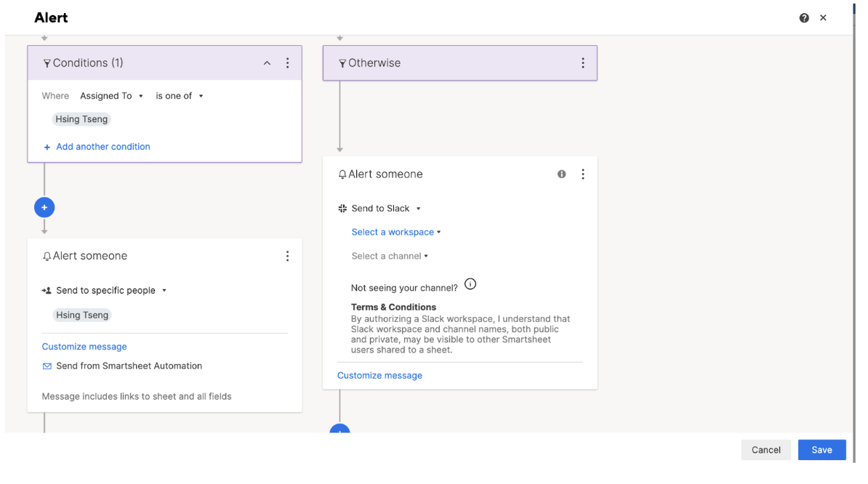Viewport: 868px width, 484px height.
Task: Open Conditions block three-dot menu
Action: [287, 63]
